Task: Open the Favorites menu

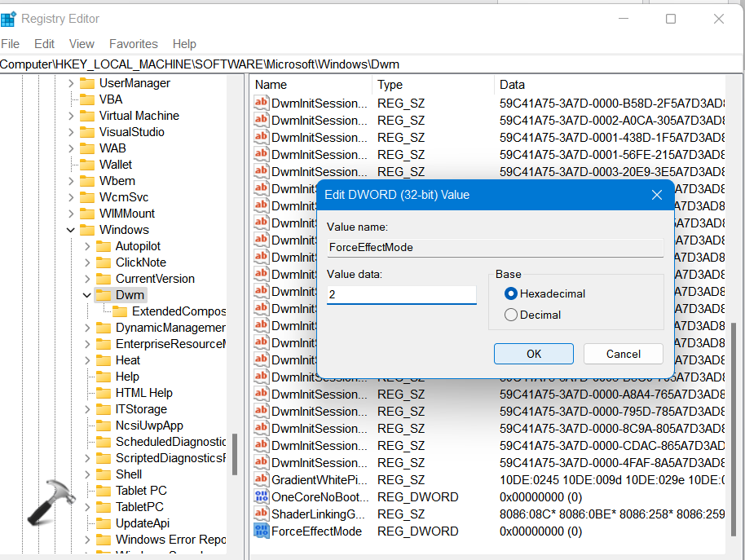Action: click(133, 44)
